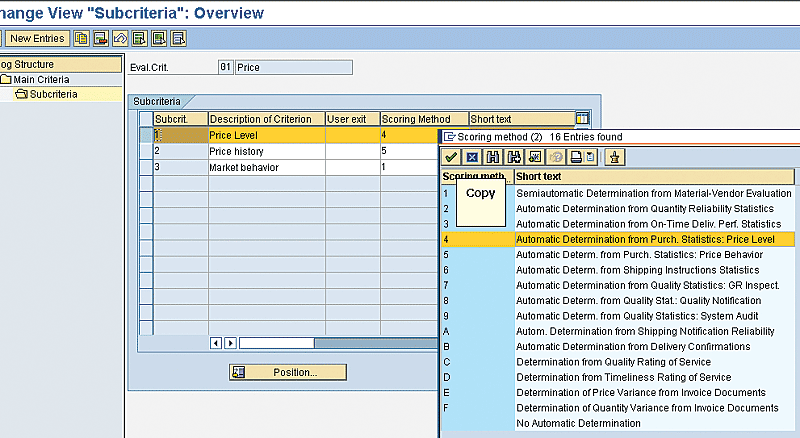This screenshot has height=438, width=800.
Task: Select row selector for Price Level row
Action: (146, 135)
